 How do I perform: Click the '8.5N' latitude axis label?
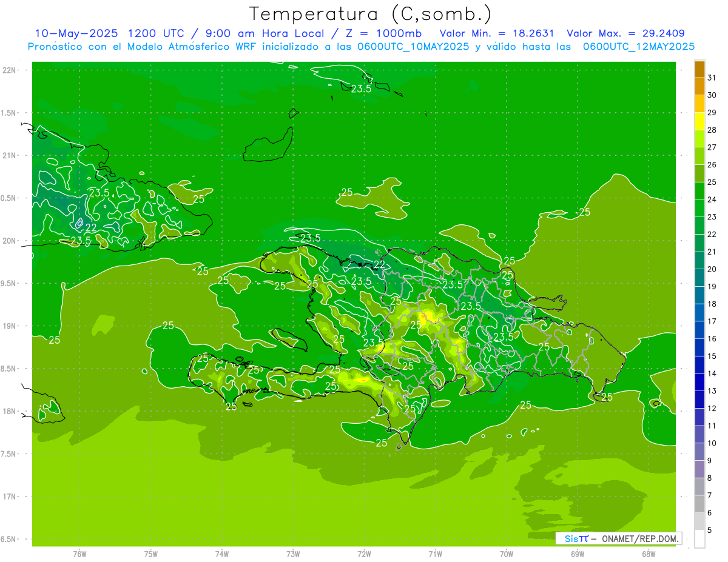pos(9,369)
